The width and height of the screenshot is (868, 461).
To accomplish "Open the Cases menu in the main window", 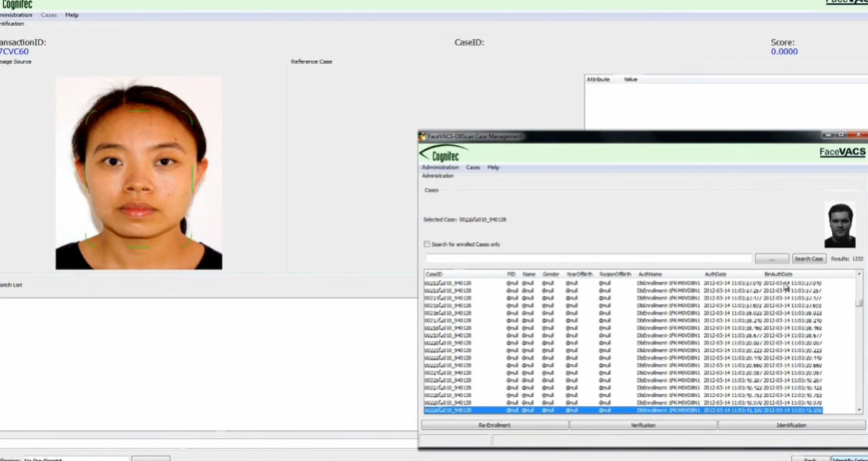I will [x=48, y=15].
